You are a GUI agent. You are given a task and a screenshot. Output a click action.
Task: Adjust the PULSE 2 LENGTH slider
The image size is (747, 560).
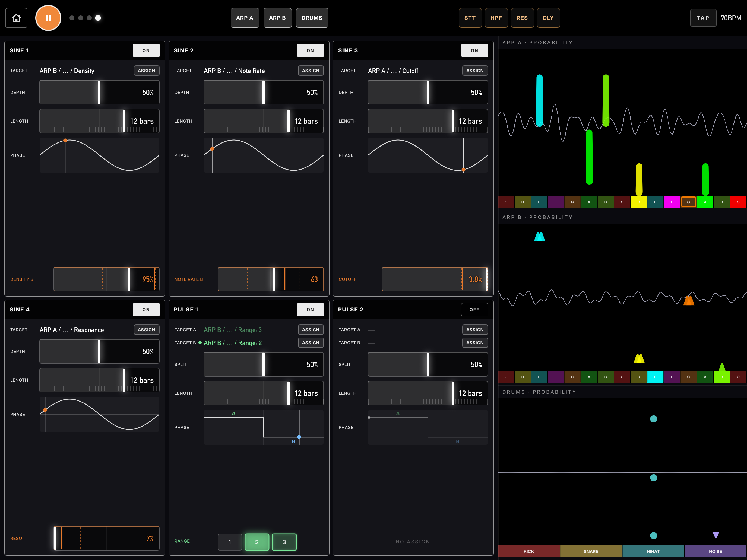(x=428, y=393)
